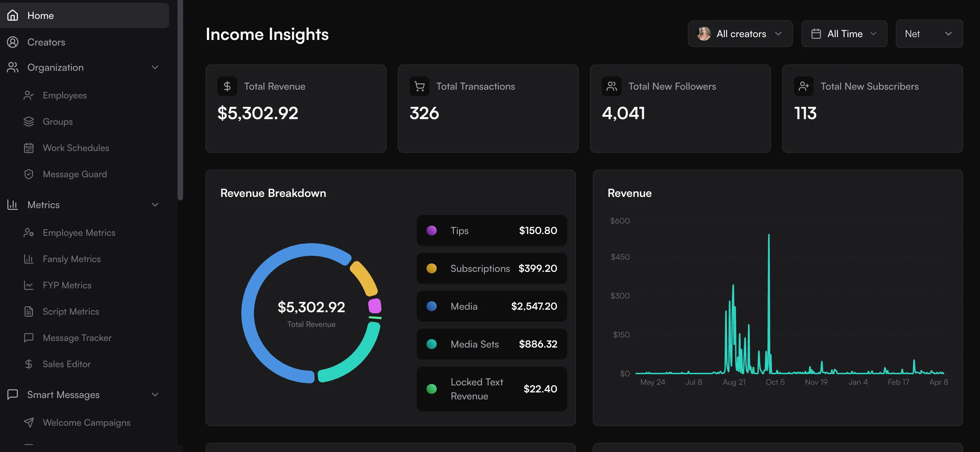Open the Creators page

(46, 42)
